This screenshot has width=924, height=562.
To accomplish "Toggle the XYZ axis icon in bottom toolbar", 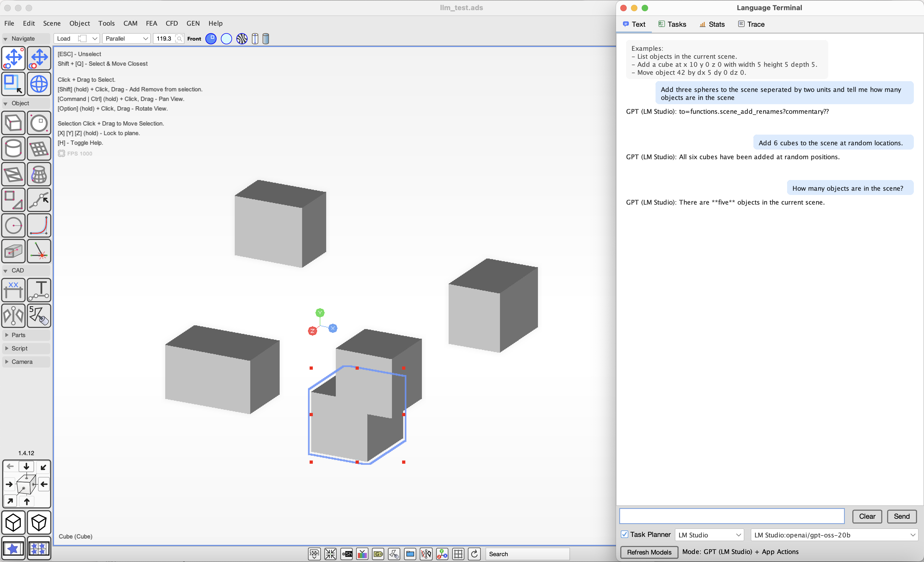I will point(442,554).
